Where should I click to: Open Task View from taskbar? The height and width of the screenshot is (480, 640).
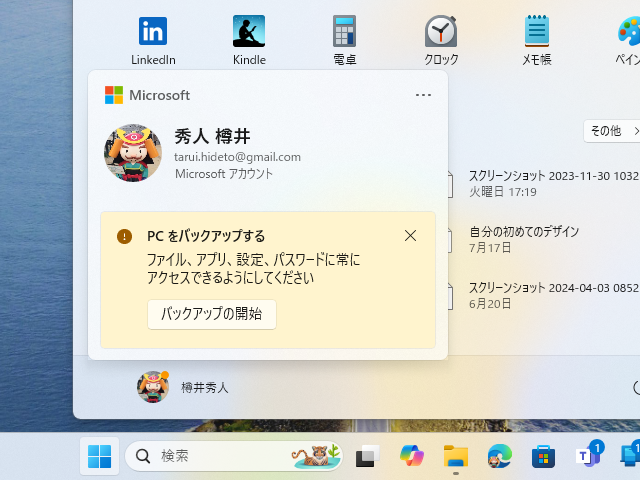(x=367, y=456)
